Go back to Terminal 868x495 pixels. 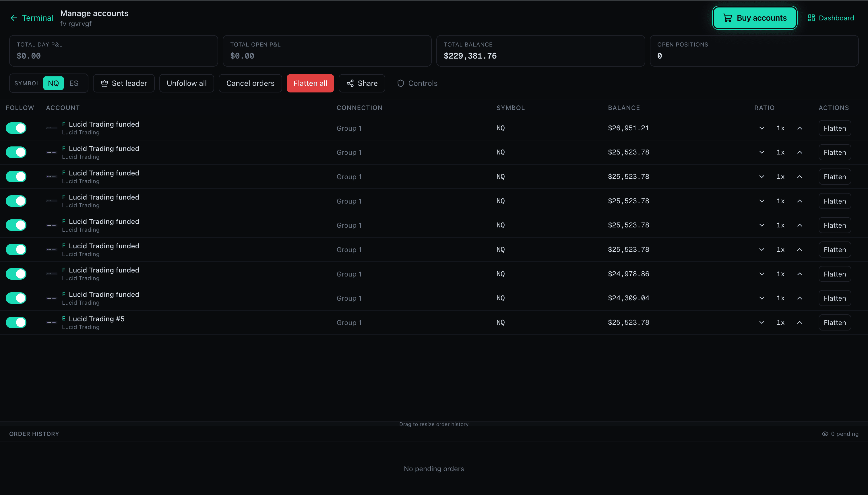pyautogui.click(x=32, y=18)
